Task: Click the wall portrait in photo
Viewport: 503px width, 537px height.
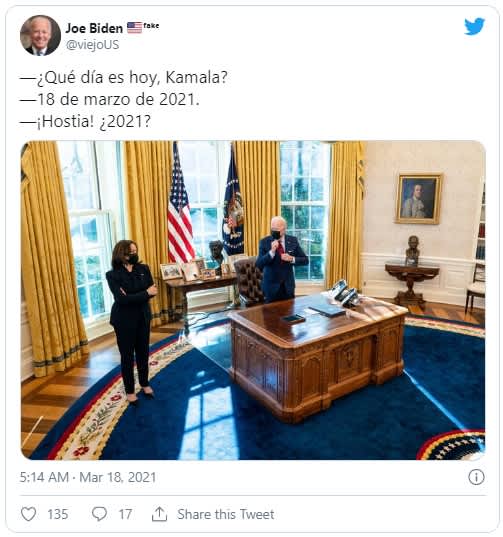Action: pyautogui.click(x=419, y=199)
